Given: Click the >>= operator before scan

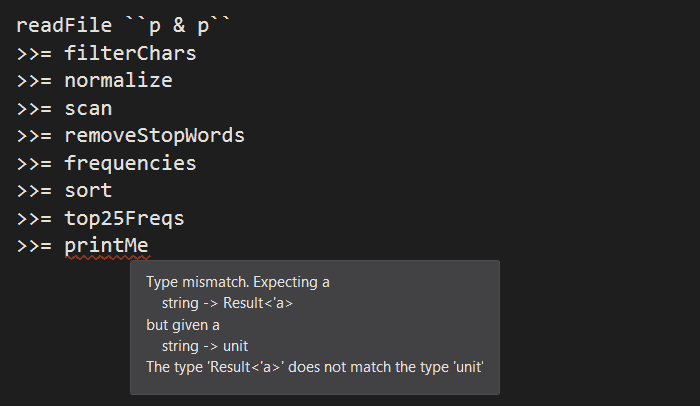Looking at the screenshot, I should pyautogui.click(x=34, y=108).
